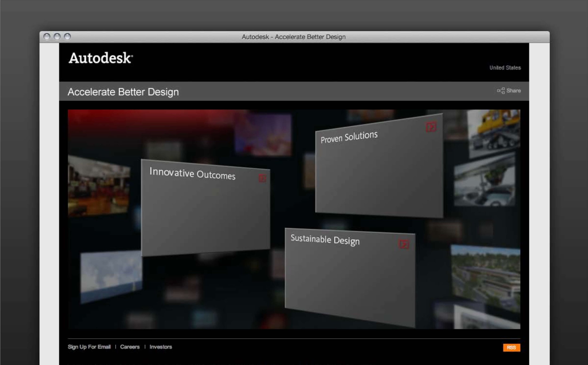Visit the Investors link in the footer
This screenshot has height=365, width=588.
point(161,347)
